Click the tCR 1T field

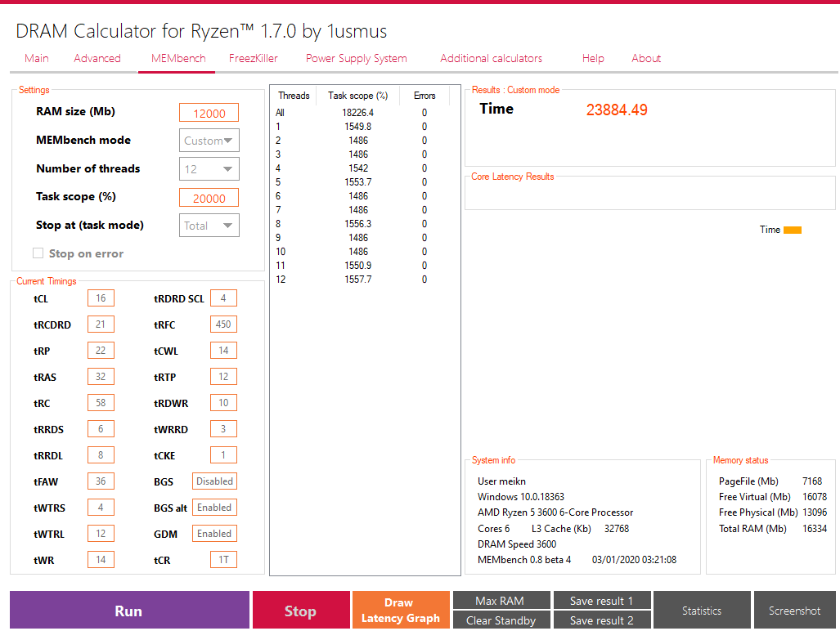click(223, 560)
